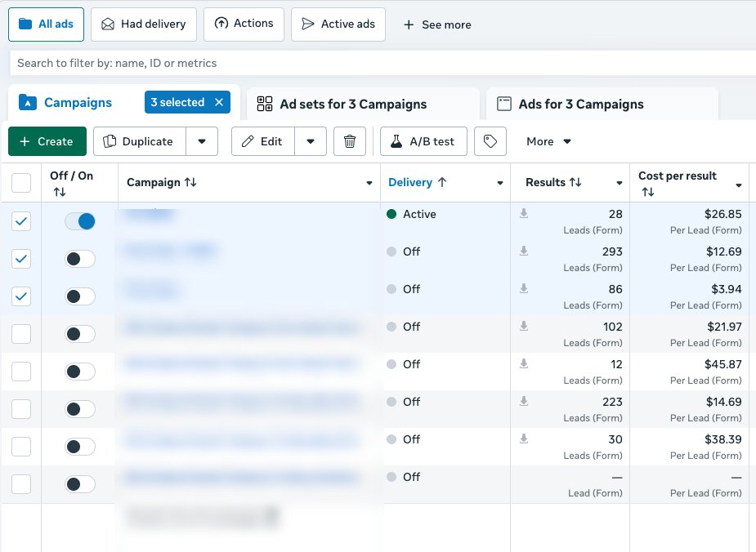The height and width of the screenshot is (552, 756).
Task: Click See more filters
Action: (437, 24)
